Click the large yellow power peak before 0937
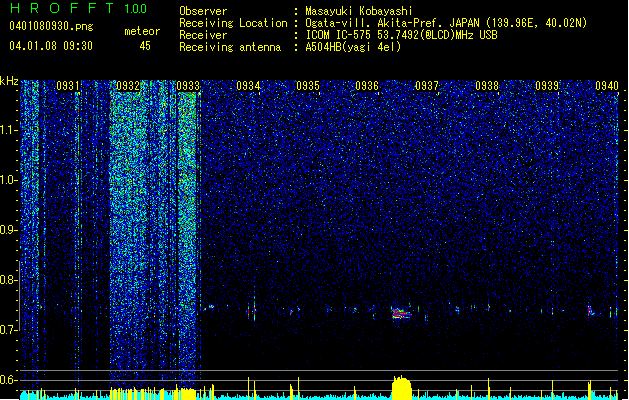 [402, 388]
